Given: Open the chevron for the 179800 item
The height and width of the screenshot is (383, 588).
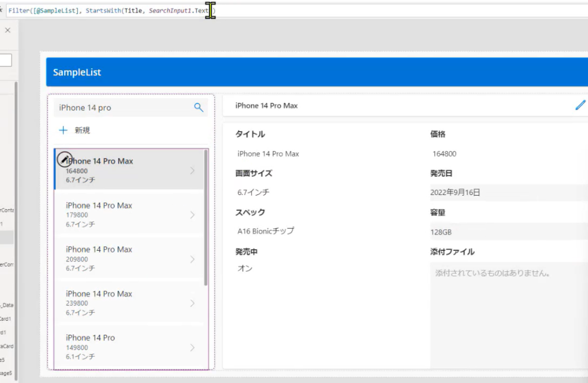Looking at the screenshot, I should [192, 215].
